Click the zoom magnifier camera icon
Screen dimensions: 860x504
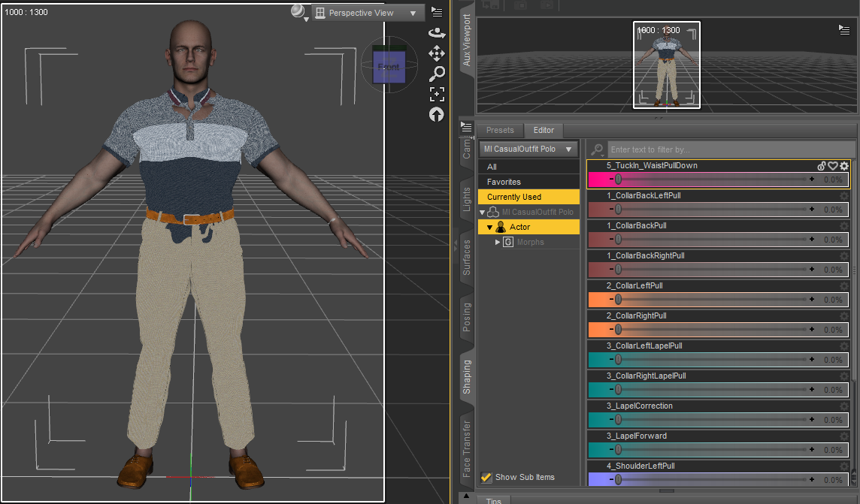pos(437,74)
